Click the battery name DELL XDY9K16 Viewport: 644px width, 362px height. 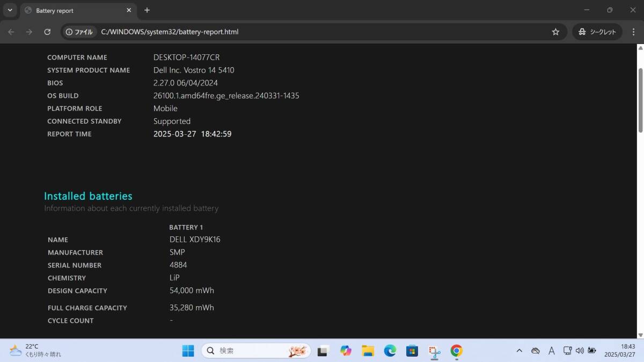point(195,240)
